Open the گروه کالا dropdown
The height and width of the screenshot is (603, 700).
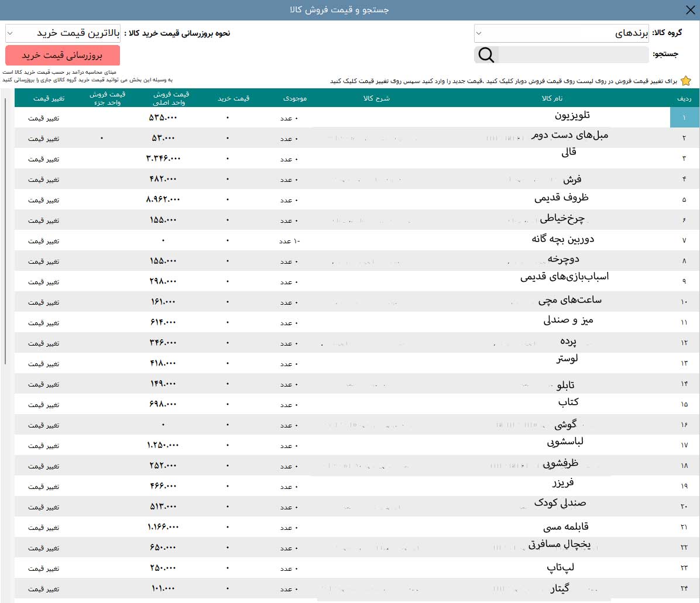(x=561, y=33)
